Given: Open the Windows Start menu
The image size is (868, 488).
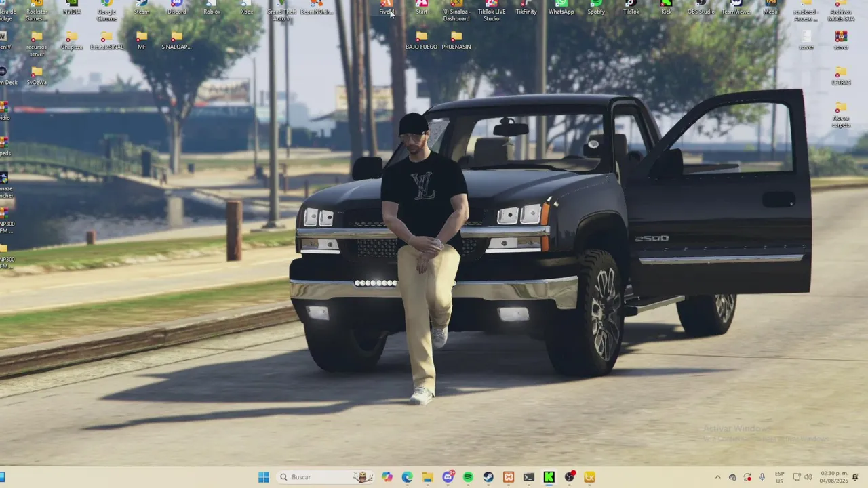Looking at the screenshot, I should [x=263, y=477].
